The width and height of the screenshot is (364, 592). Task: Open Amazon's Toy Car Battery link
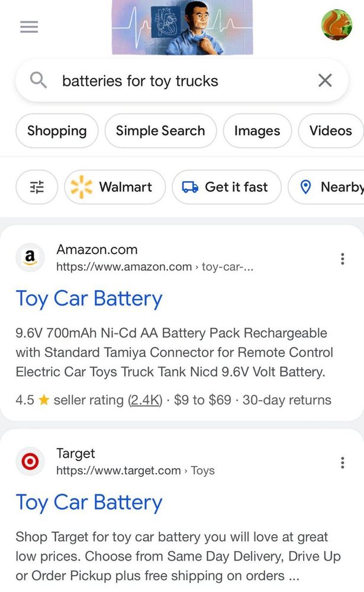tap(89, 298)
